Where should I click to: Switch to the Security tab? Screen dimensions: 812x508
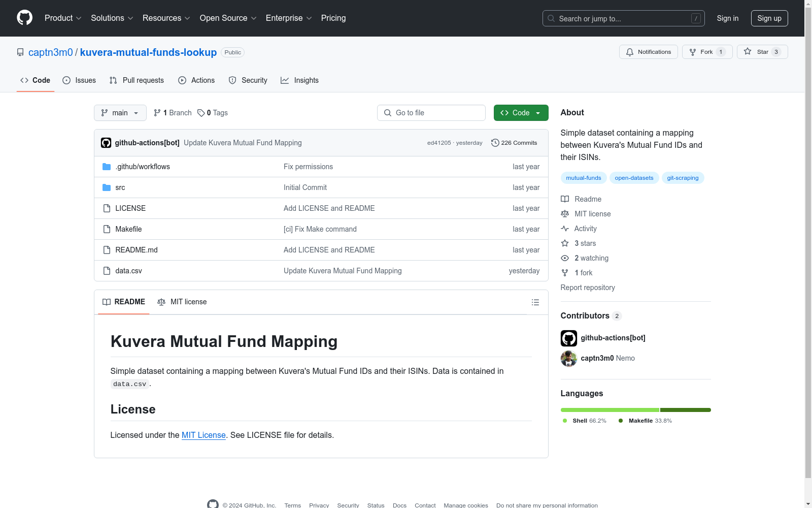coord(248,80)
